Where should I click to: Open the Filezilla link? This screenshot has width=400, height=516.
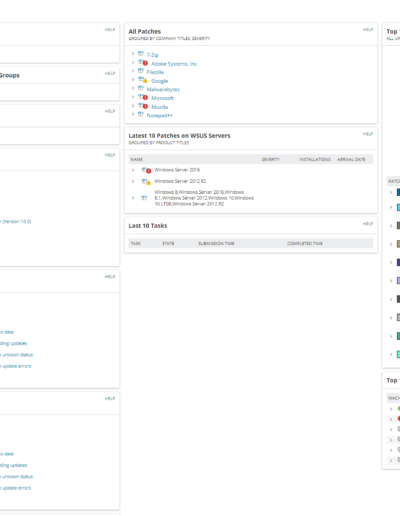[x=155, y=72]
